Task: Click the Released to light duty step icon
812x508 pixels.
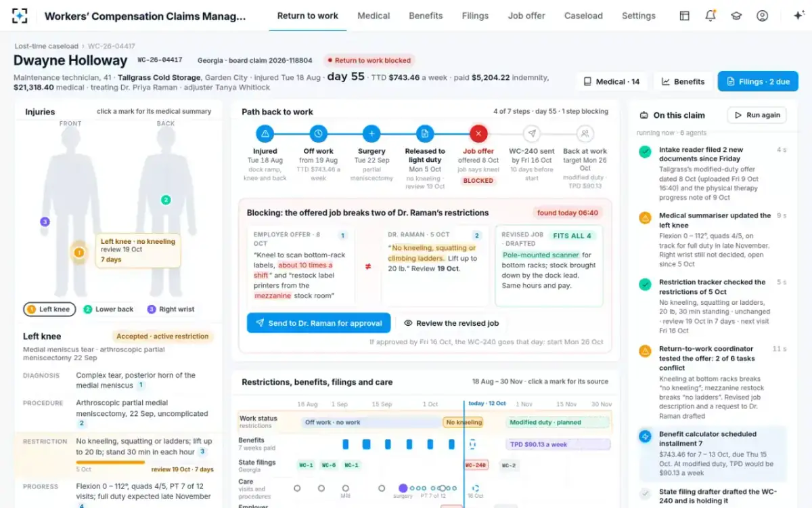Action: point(425,133)
